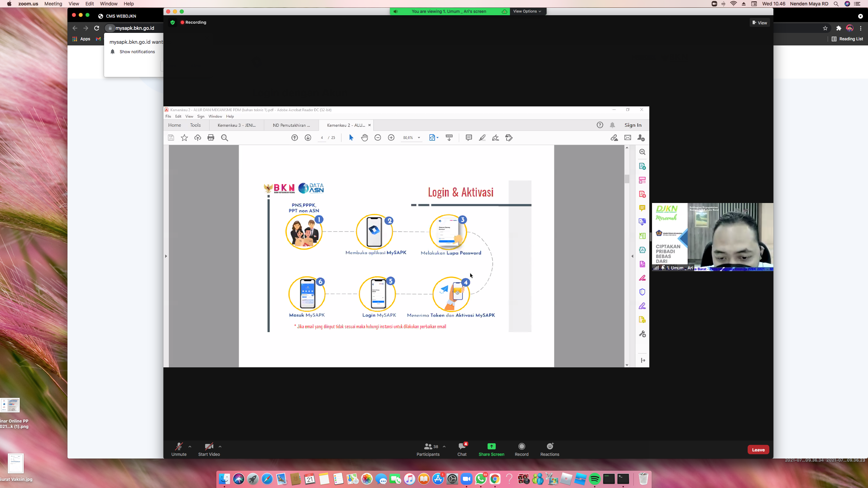Click the presenter's video thumbnail

click(712, 237)
